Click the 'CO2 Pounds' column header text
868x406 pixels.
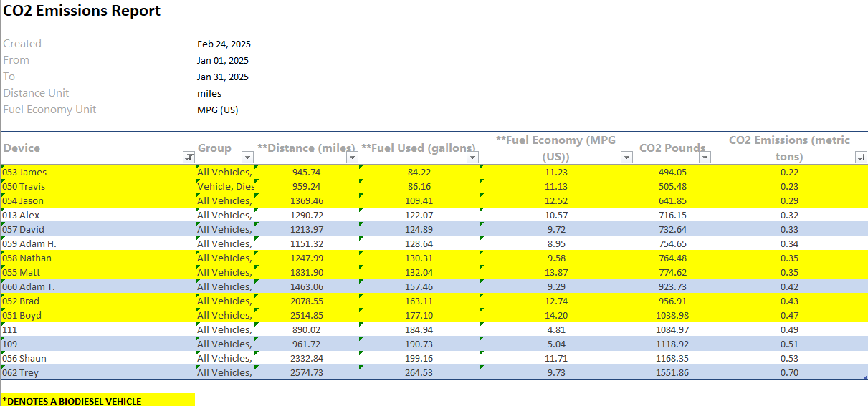click(672, 148)
